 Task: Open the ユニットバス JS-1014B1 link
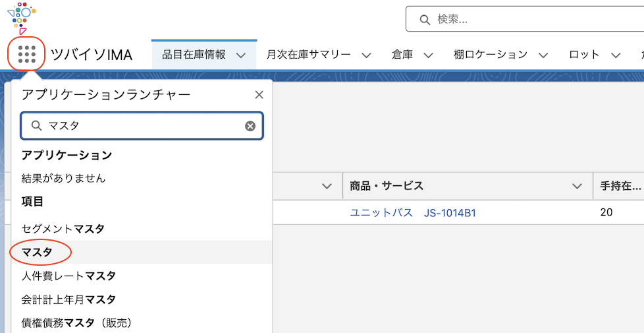413,212
